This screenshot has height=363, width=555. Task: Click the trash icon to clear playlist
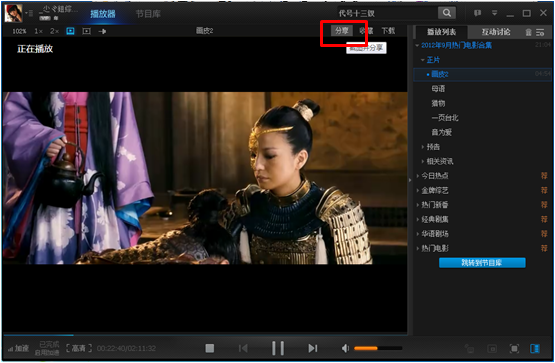pos(528,32)
